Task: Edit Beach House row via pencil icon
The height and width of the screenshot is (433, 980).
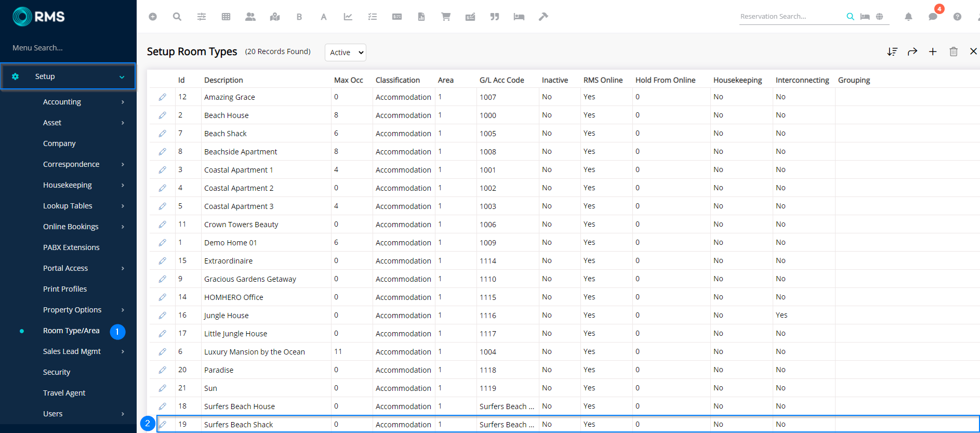Action: tap(163, 115)
